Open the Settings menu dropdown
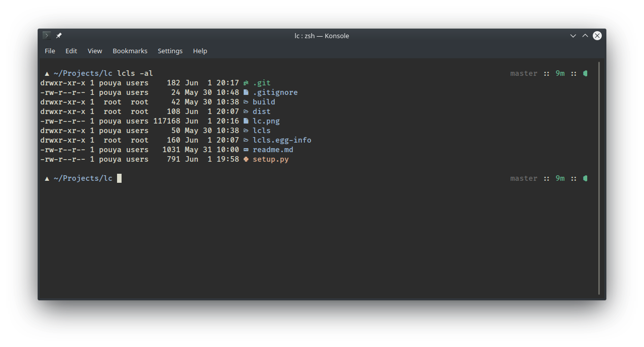644x347 pixels. click(170, 51)
